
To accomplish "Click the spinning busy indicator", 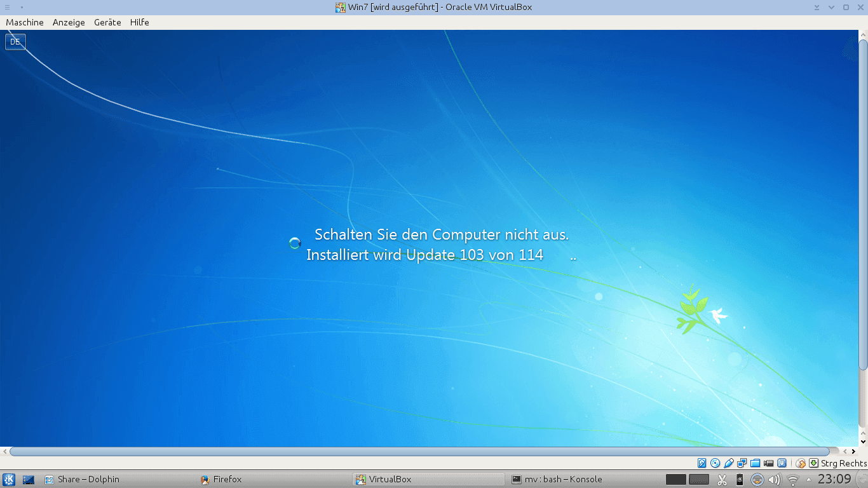I will [294, 243].
